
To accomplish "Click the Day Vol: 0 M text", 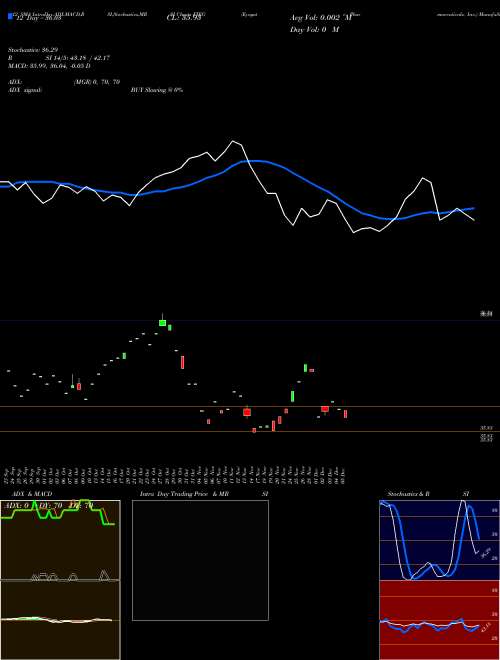I will point(314,29).
